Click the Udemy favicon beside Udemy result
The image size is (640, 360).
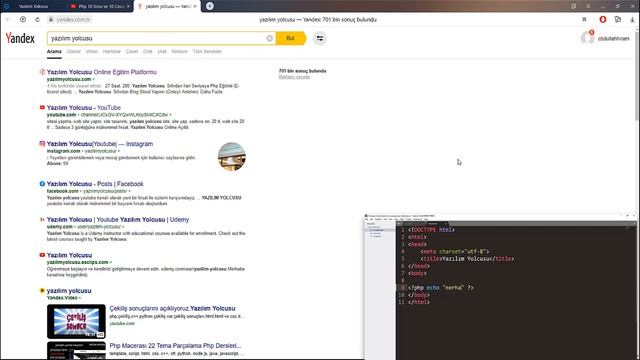point(42,219)
